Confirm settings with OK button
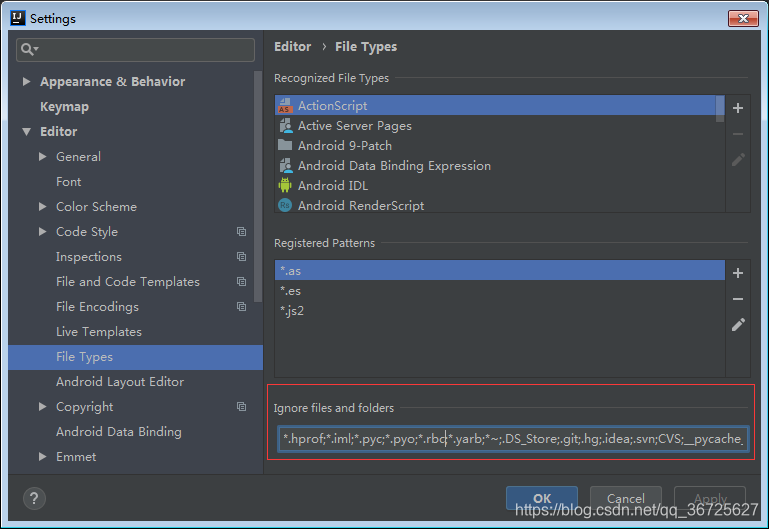The width and height of the screenshot is (769, 529). coord(542,498)
